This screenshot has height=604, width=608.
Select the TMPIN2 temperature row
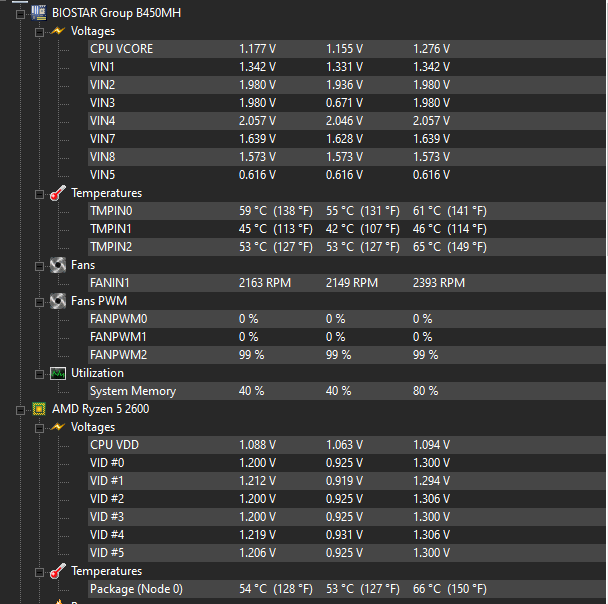pos(347,247)
